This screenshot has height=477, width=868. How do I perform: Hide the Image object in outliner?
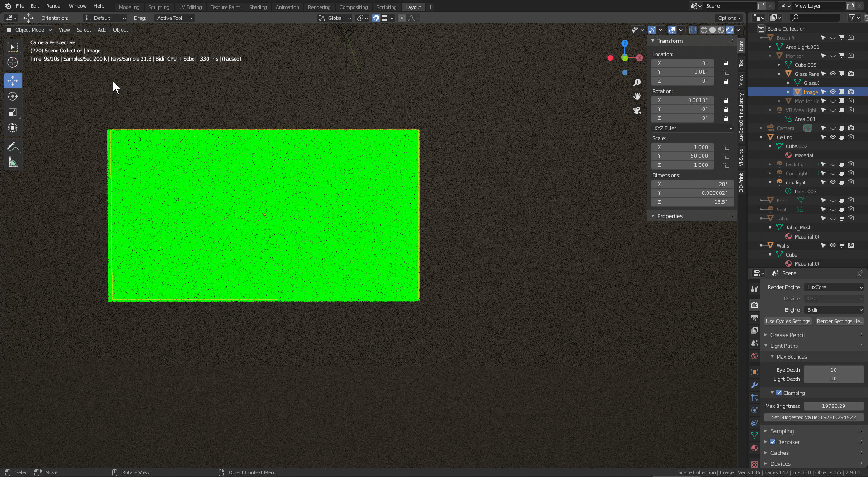point(833,92)
